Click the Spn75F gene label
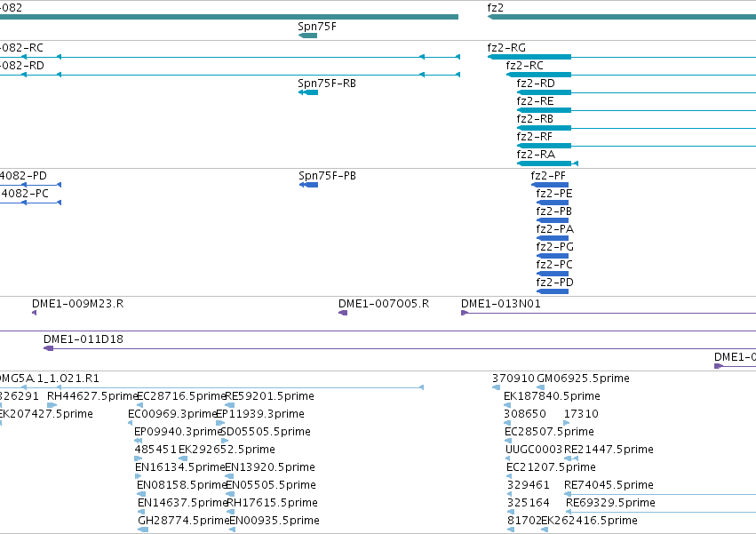 [317, 27]
